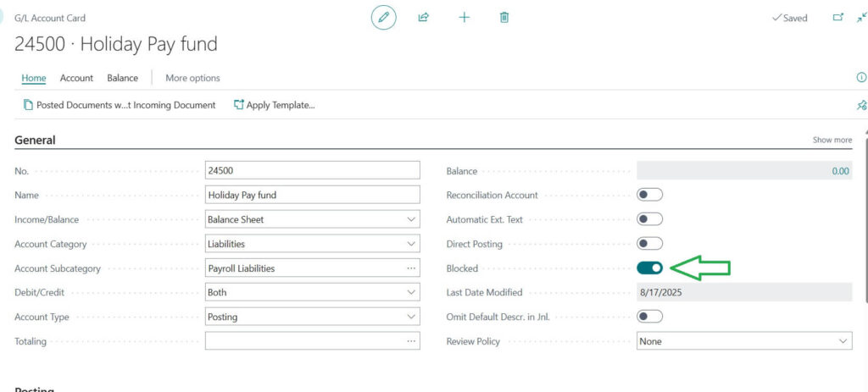Viewport: 868px width, 392px height.
Task: Click the information circle icon
Action: pos(861,78)
